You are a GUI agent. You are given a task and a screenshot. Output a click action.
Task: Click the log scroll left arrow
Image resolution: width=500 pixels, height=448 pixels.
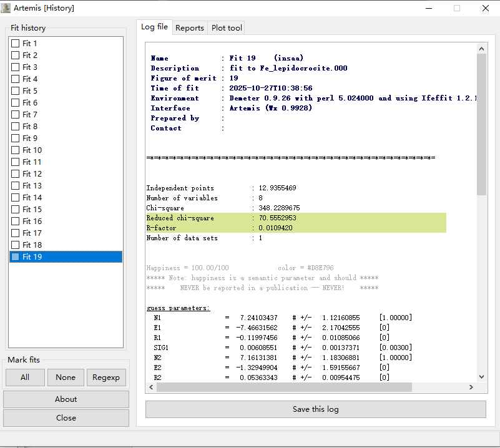click(151, 387)
